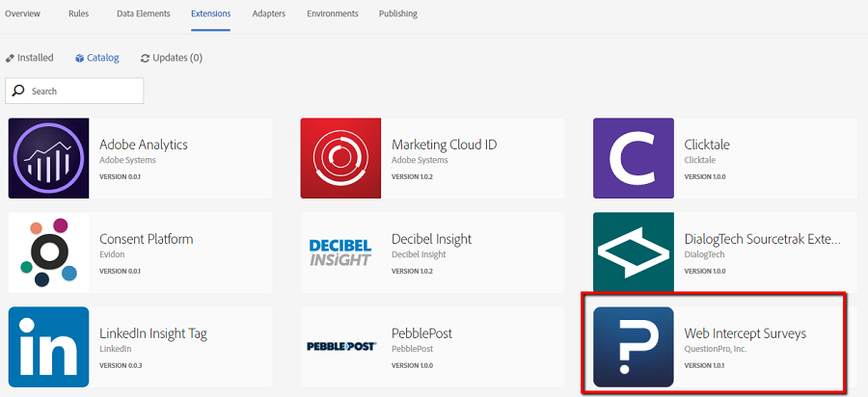The height and width of the screenshot is (397, 868).
Task: Show the Installed extensions list
Action: 30,58
